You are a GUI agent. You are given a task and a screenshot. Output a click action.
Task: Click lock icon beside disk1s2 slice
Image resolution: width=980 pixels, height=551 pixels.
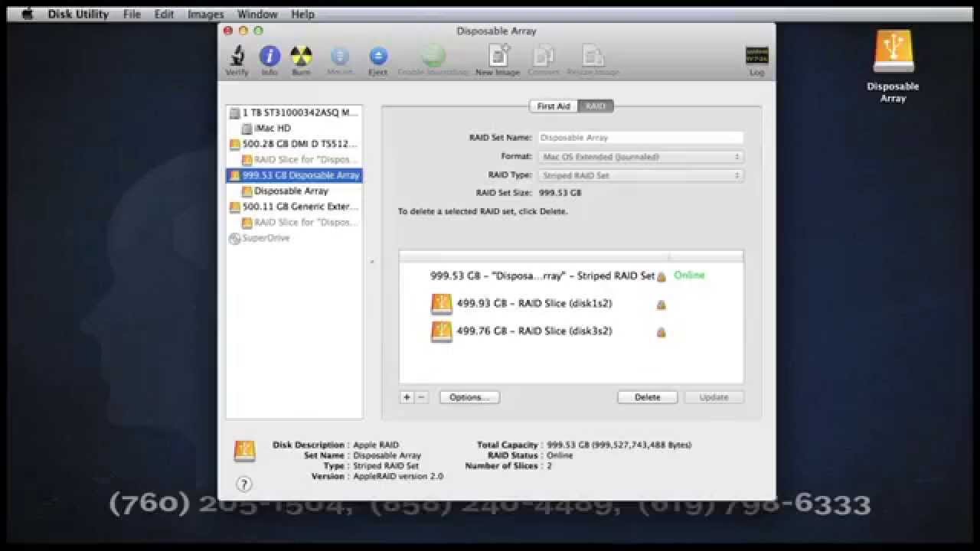tap(661, 305)
